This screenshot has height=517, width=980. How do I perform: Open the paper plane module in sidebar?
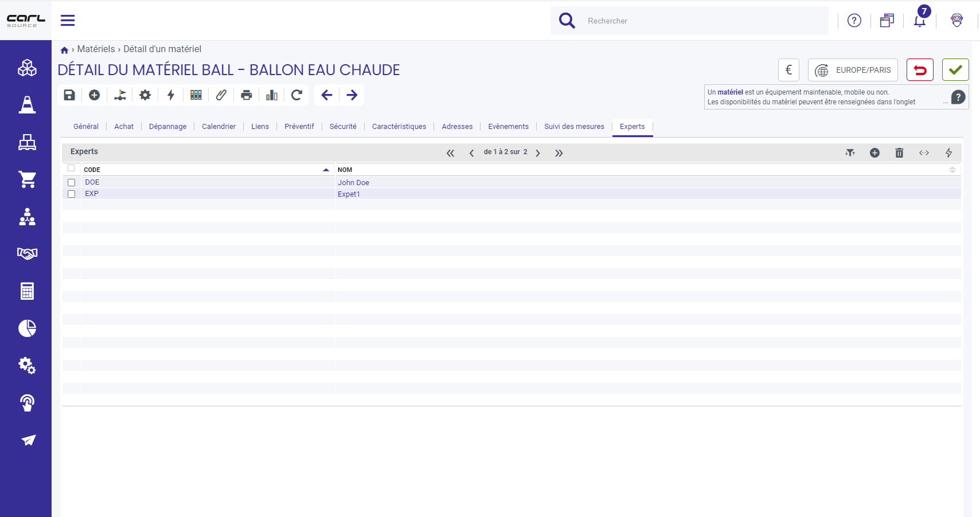(28, 440)
